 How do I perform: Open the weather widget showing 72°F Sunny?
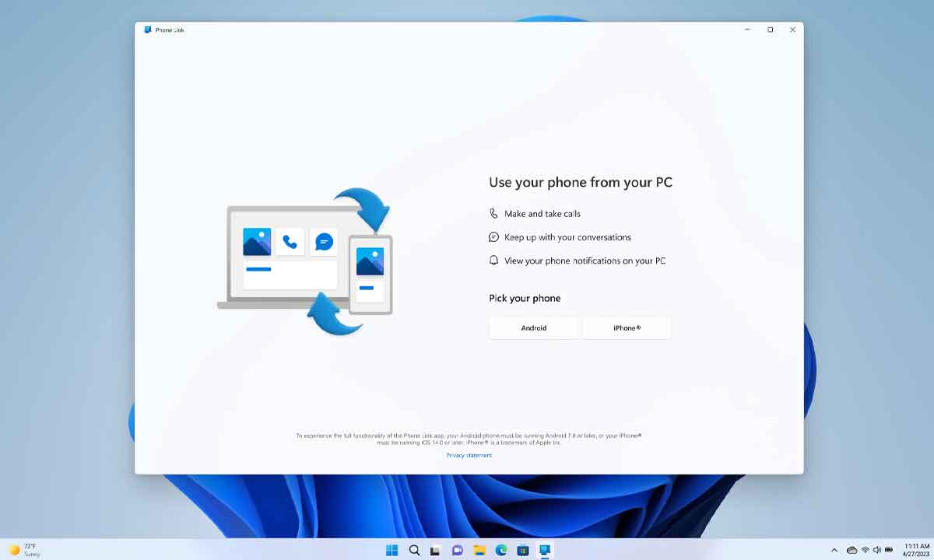25,550
